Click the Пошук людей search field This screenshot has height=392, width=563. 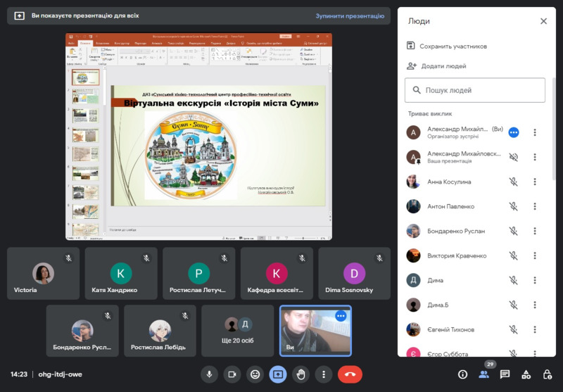tap(475, 90)
